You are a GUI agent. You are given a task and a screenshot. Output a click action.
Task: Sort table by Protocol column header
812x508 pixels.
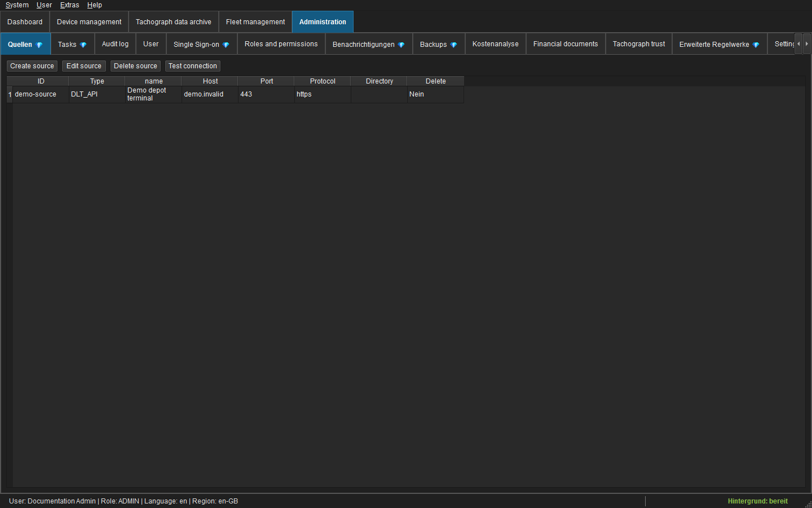(x=323, y=81)
